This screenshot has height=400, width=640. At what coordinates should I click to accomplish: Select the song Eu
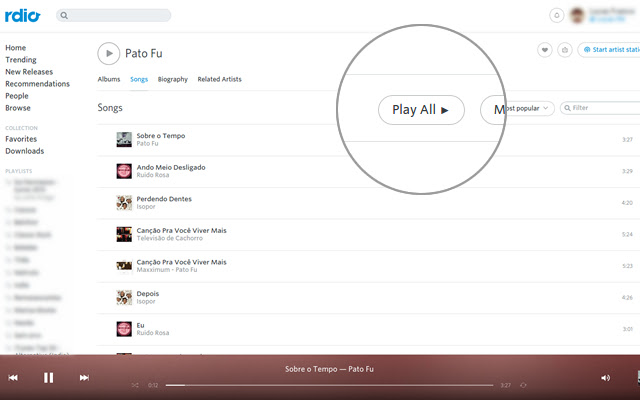[140, 325]
